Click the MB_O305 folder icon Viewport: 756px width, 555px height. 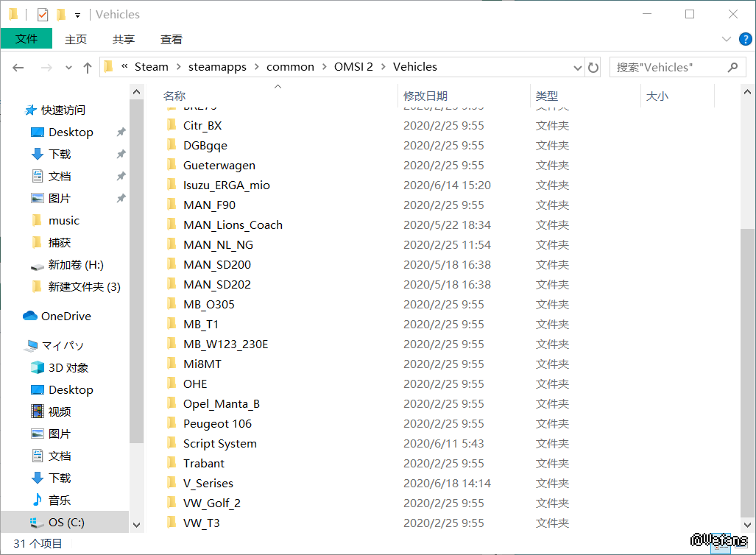pos(172,304)
